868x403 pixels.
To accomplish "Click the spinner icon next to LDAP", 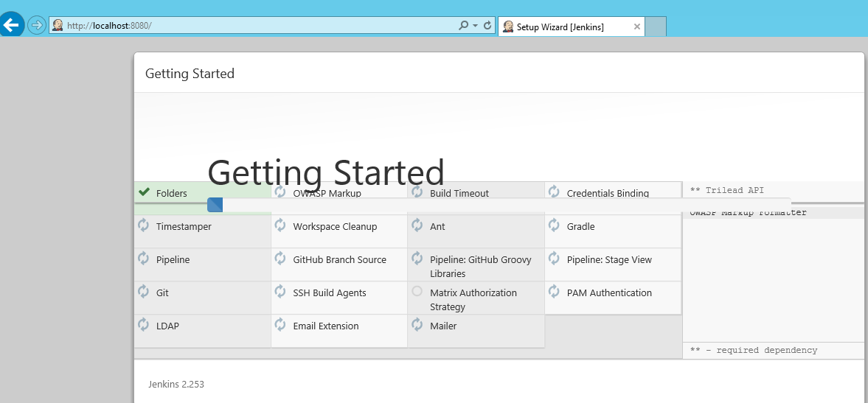I will click(143, 324).
